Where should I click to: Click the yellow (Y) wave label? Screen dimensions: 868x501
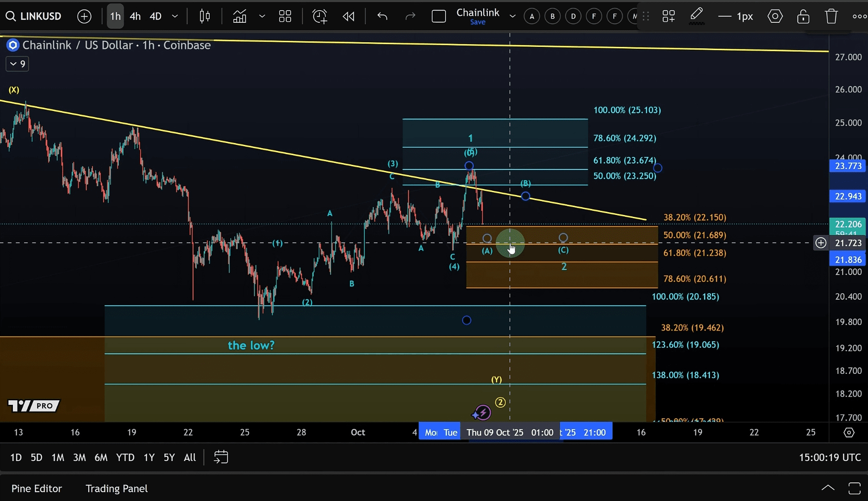point(497,380)
